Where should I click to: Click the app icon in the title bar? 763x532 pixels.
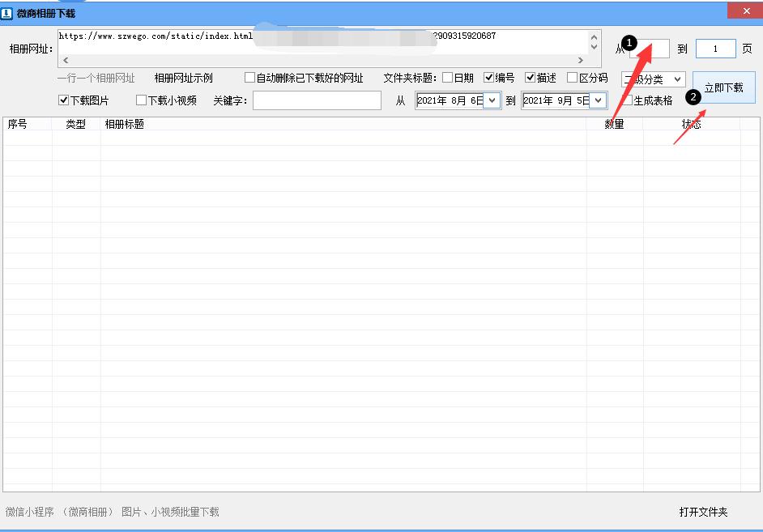click(8, 14)
